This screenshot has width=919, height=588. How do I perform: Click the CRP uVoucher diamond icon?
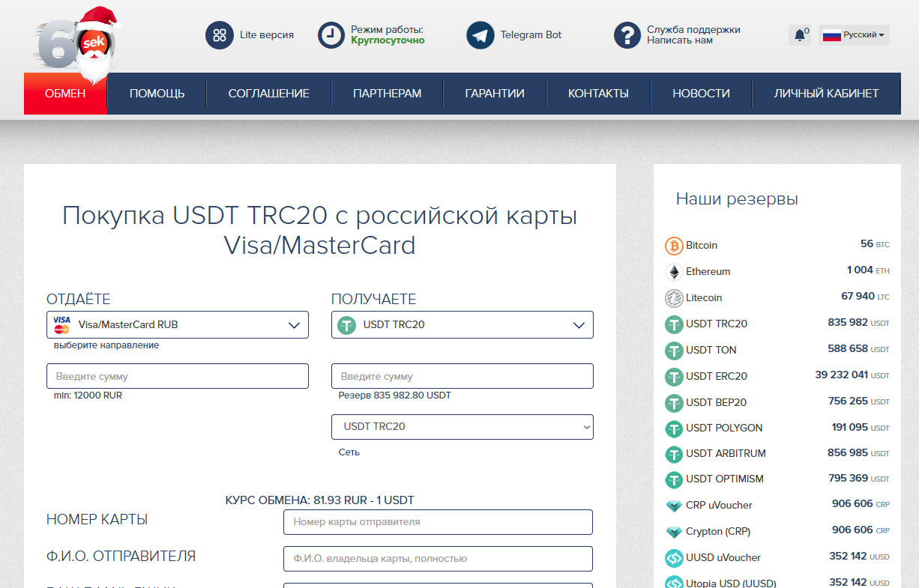tap(674, 506)
